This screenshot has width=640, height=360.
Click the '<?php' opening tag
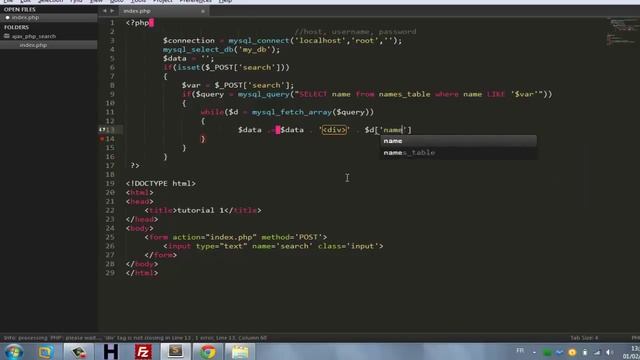pos(138,23)
